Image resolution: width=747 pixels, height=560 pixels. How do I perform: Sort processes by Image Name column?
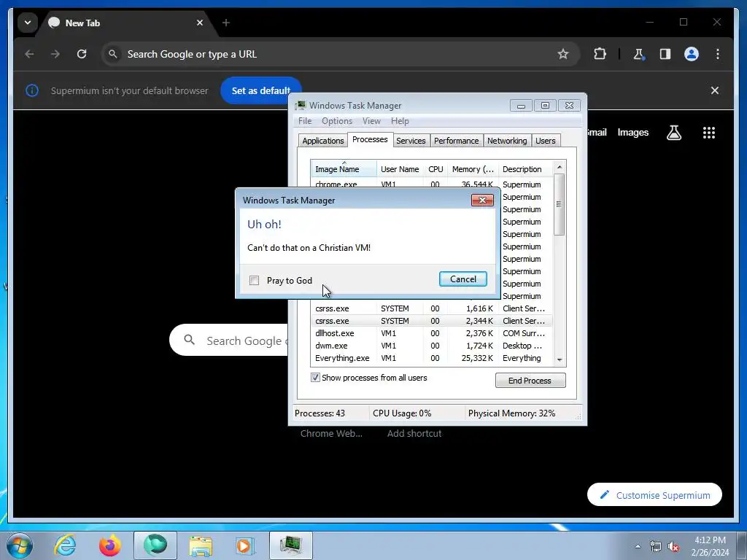pyautogui.click(x=344, y=169)
